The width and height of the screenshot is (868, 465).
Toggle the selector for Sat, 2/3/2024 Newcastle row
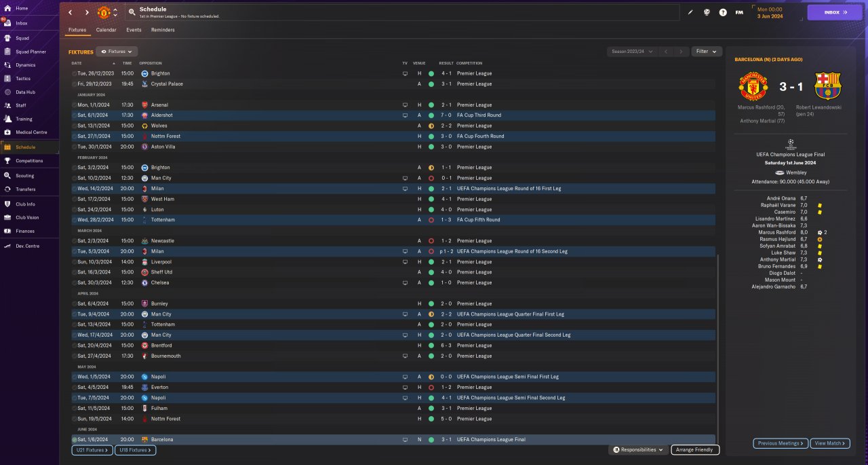pos(75,241)
